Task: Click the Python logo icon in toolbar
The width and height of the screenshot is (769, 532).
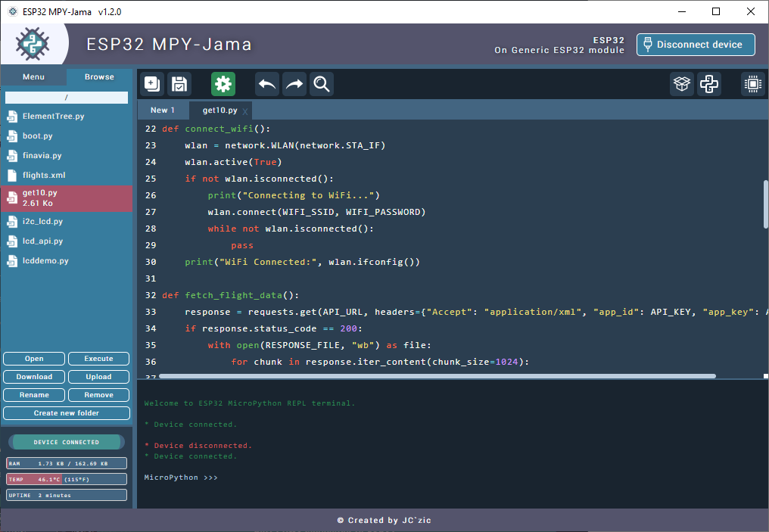Action: (709, 84)
